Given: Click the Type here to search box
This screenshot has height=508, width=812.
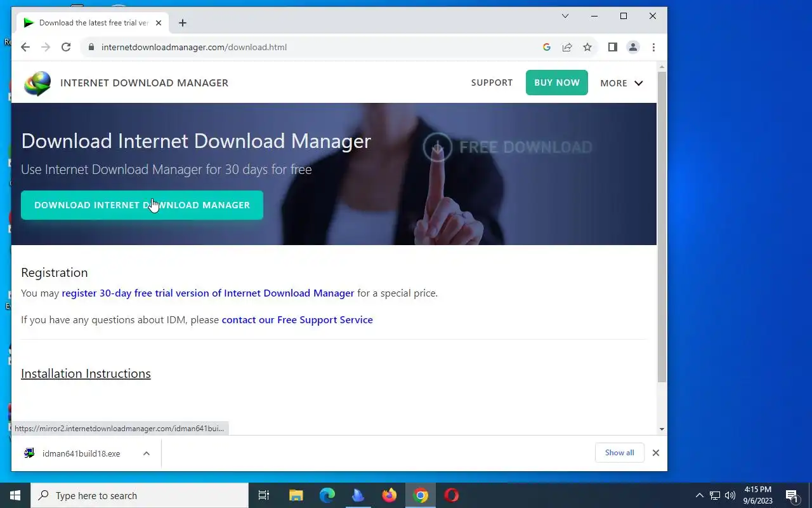Looking at the screenshot, I should [140, 495].
